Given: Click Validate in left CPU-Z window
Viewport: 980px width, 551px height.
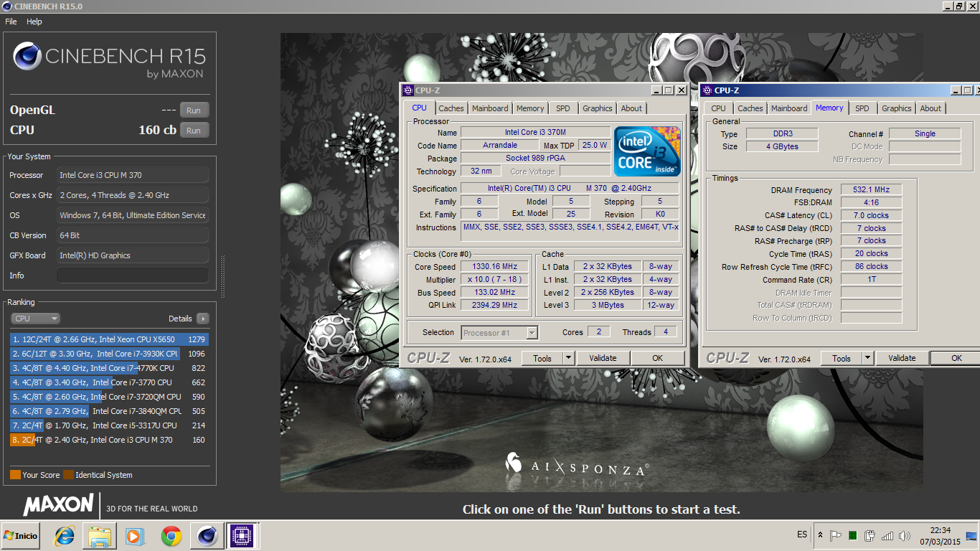Looking at the screenshot, I should (603, 358).
